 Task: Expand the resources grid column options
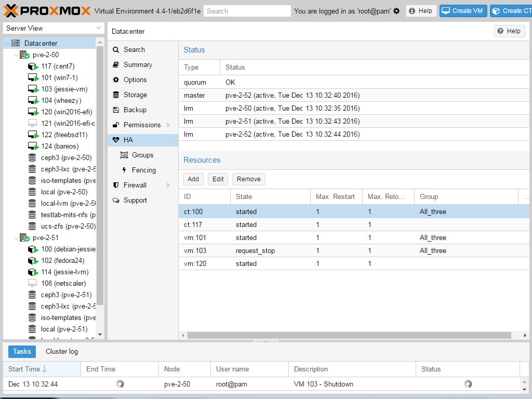tap(526, 197)
